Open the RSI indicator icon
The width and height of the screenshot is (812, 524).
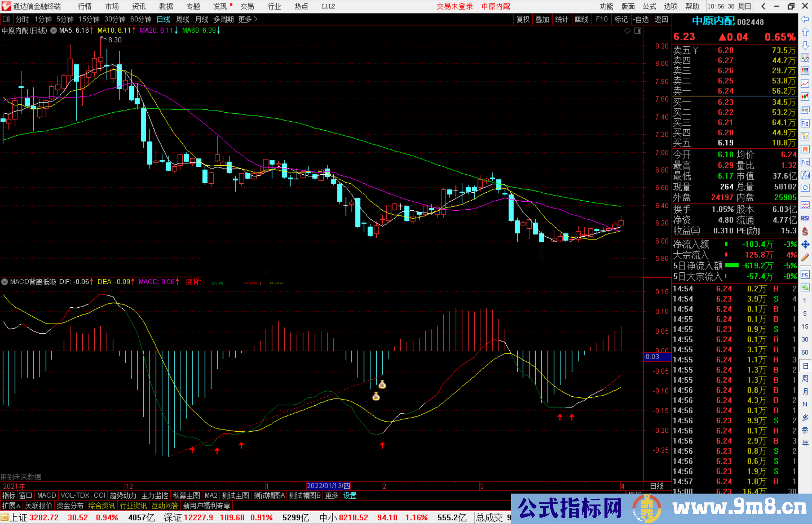tap(805, 218)
